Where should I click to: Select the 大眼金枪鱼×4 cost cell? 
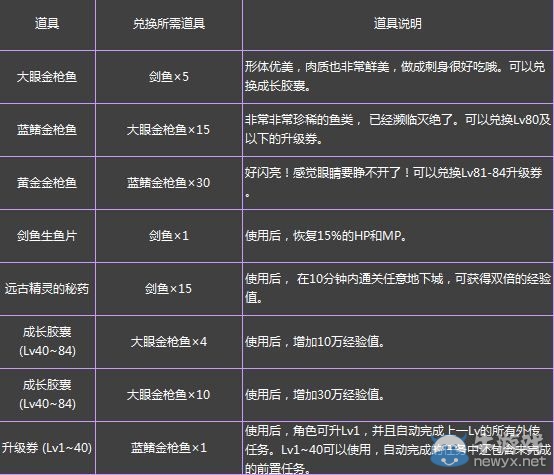click(169, 342)
